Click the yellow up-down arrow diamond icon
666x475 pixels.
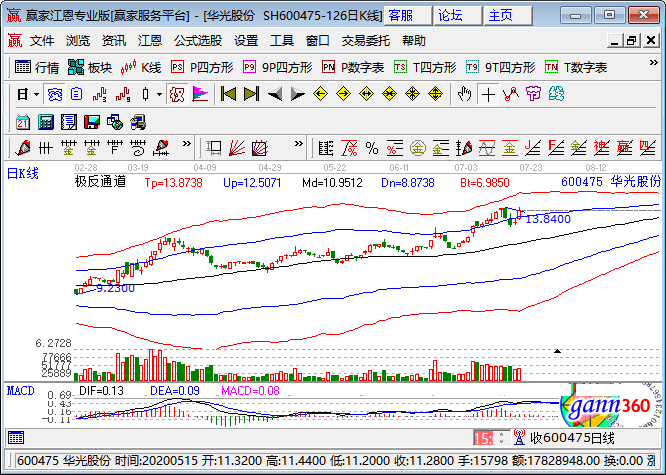point(435,94)
